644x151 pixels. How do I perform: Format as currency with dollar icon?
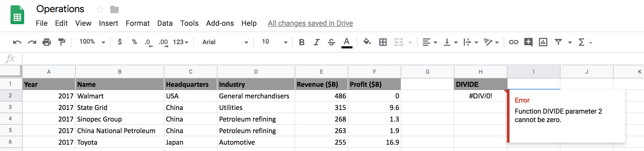[120, 42]
